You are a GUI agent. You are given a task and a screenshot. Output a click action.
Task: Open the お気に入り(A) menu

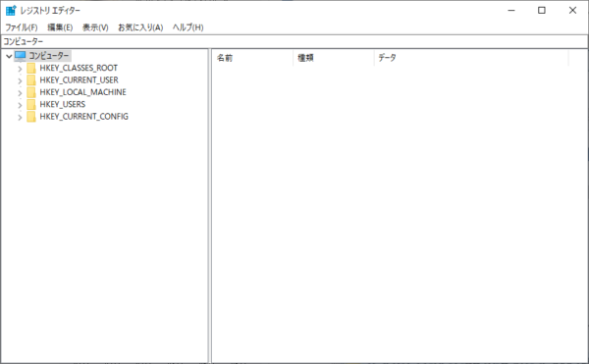(140, 27)
